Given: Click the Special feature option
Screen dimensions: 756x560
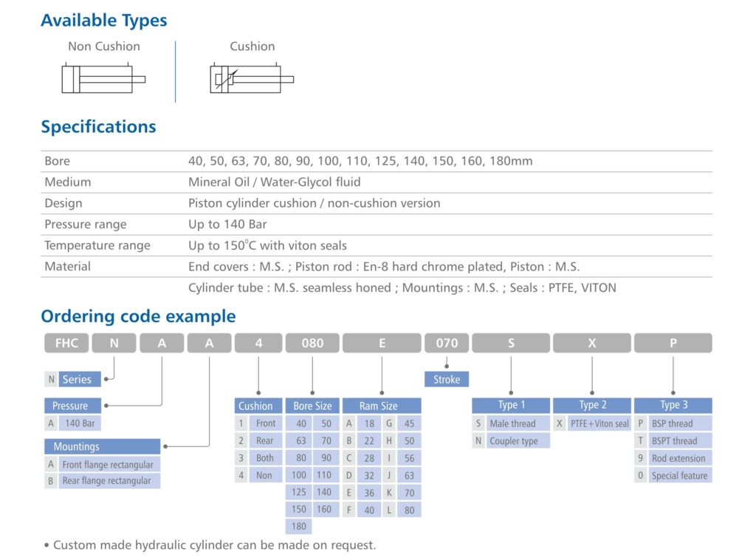Looking at the screenshot, I should (x=678, y=476).
